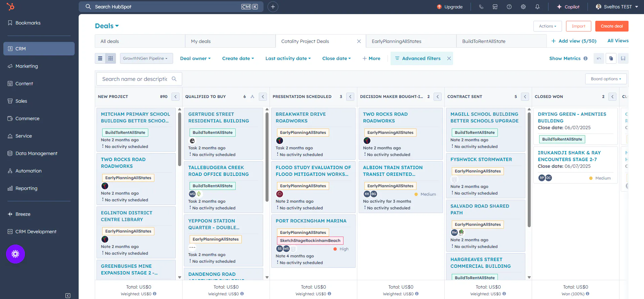Click the SS avatar on Port Rockingham Marina card
Image resolution: width=644 pixels, height=299 pixels.
[x=280, y=249]
